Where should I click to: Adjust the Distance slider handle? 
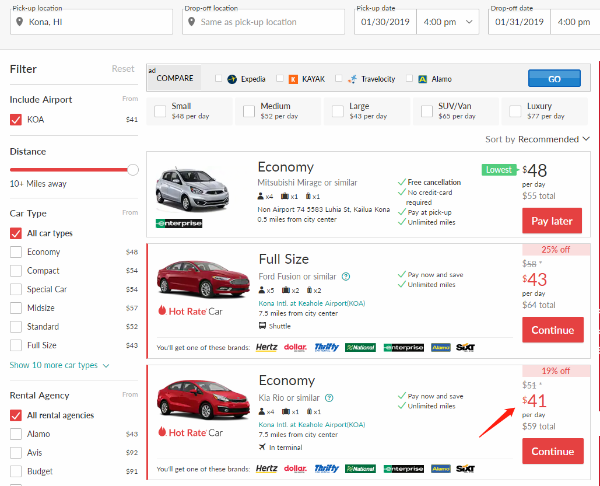tap(133, 170)
